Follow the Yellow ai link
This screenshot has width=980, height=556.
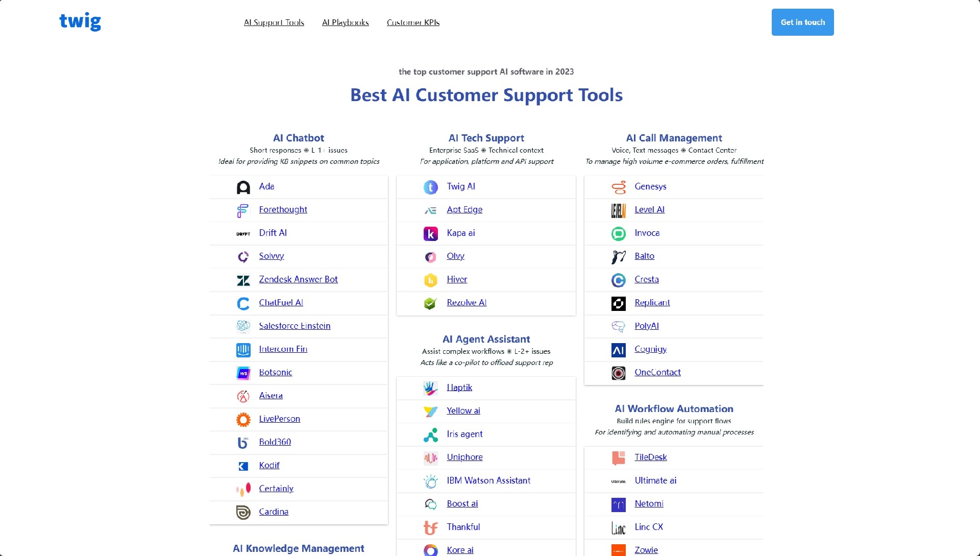pos(463,410)
